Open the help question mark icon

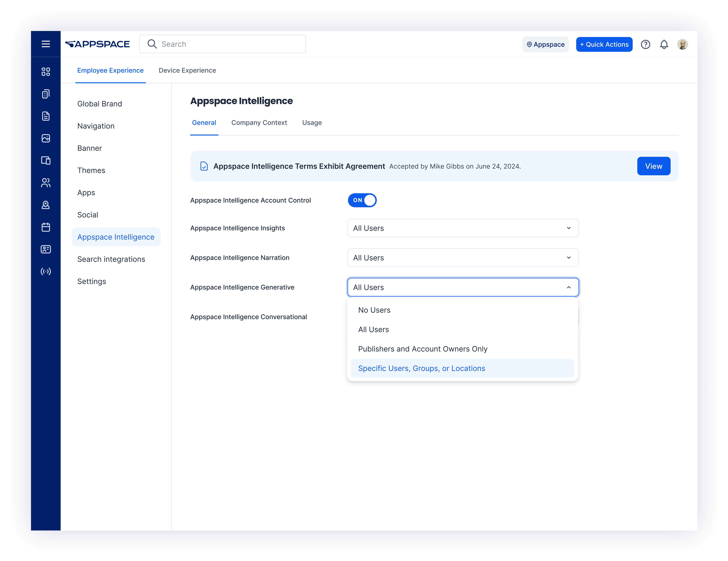(x=645, y=44)
